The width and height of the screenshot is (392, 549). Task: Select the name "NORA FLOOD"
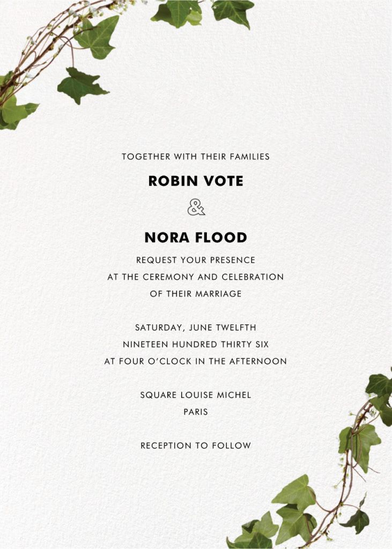tap(196, 237)
